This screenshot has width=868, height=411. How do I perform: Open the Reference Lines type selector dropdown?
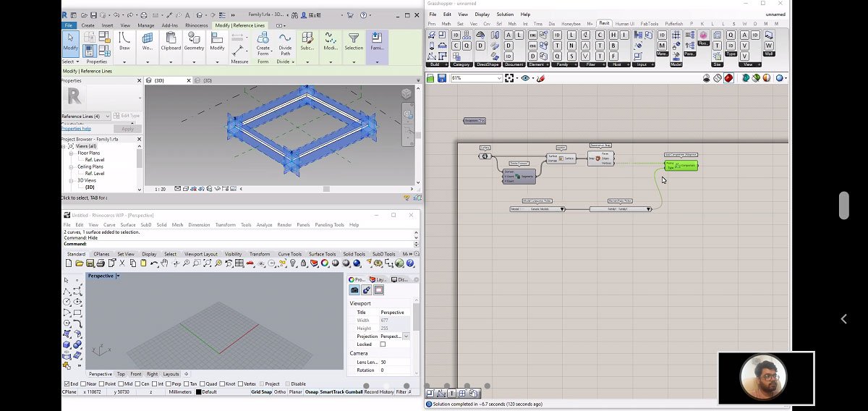pyautogui.click(x=107, y=116)
